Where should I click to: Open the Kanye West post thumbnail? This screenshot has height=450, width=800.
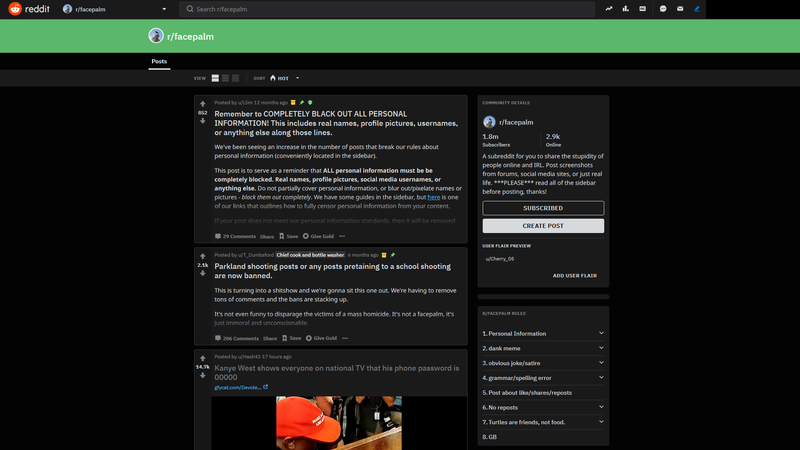coord(339,423)
